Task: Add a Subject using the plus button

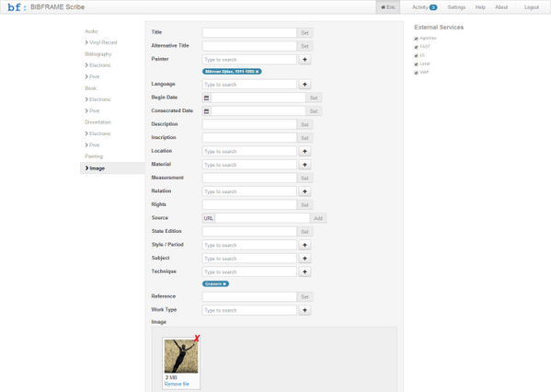Action: [304, 259]
